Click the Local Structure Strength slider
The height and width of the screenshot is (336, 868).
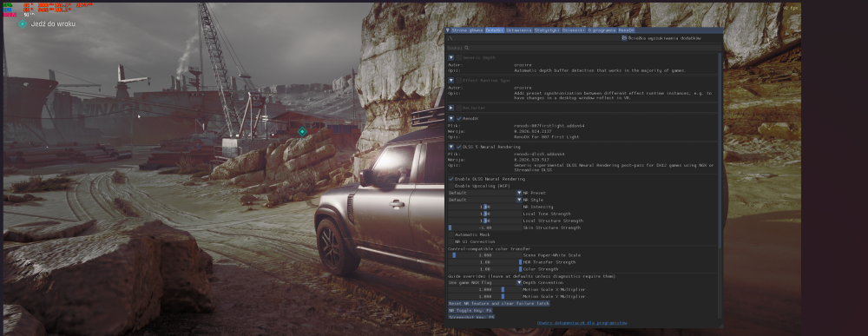click(485, 221)
